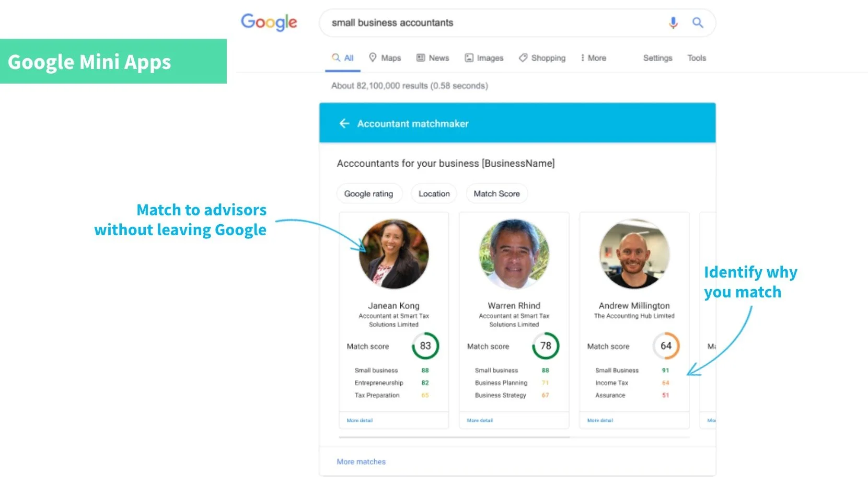The width and height of the screenshot is (868, 484).
Task: Click the search box with 'small business accountants'
Action: [517, 22]
